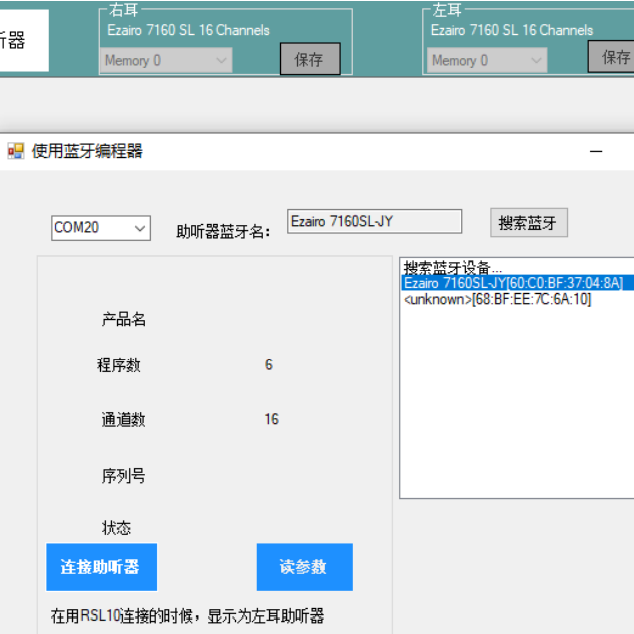This screenshot has height=634, width=634.
Task: Click the 助听器蓝牙名 text field
Action: tap(374, 221)
